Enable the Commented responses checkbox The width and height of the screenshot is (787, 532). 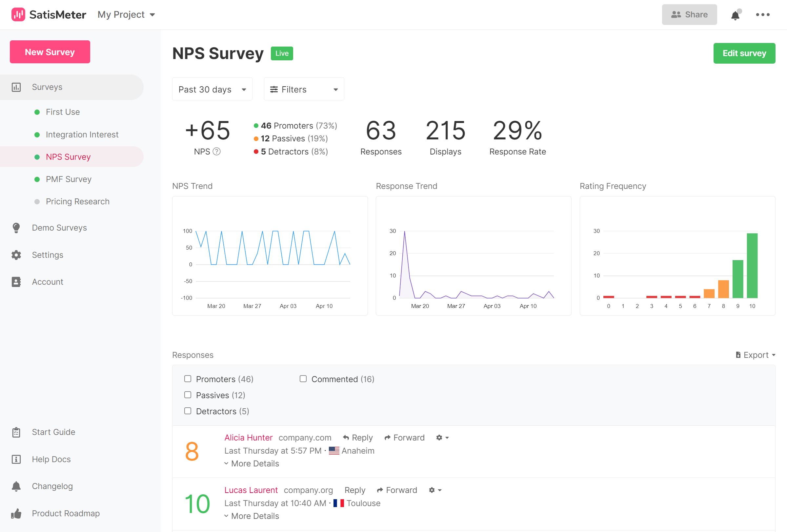303,379
